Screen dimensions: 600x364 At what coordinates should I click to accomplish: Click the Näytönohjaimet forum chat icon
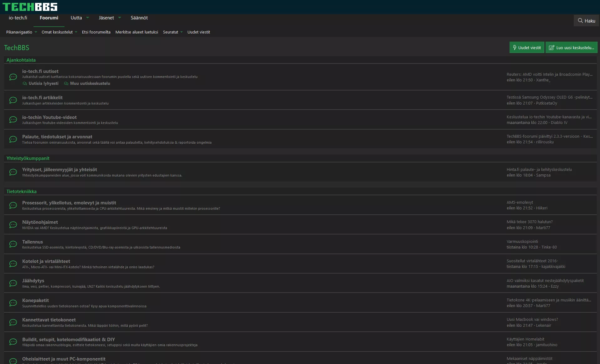(13, 225)
